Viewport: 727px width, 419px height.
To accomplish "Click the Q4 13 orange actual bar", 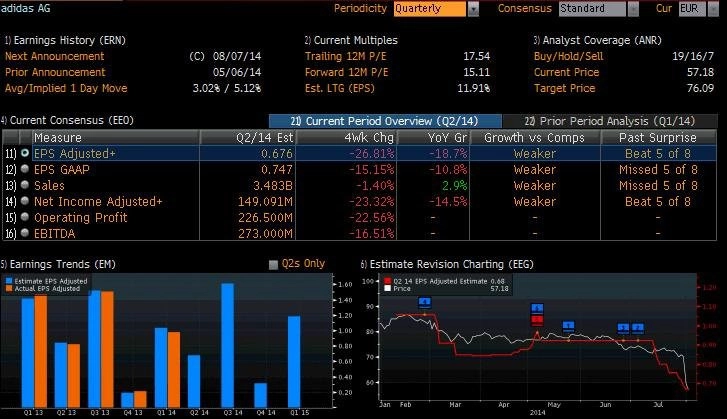I will (140, 400).
